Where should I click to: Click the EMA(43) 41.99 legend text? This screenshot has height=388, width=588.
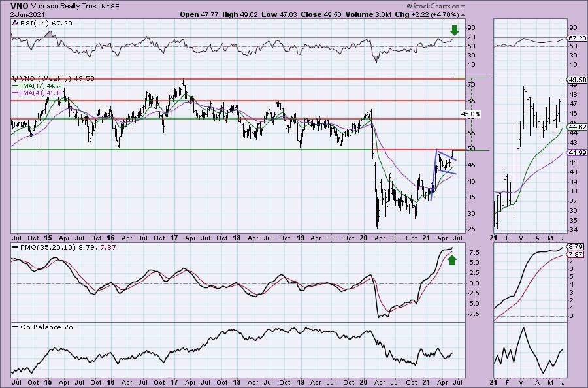coord(41,93)
